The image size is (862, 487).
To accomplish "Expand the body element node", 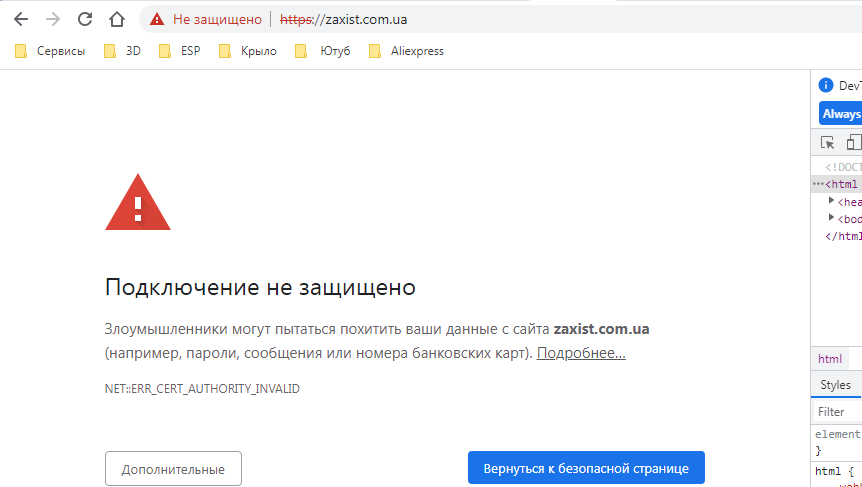I will tap(831, 218).
